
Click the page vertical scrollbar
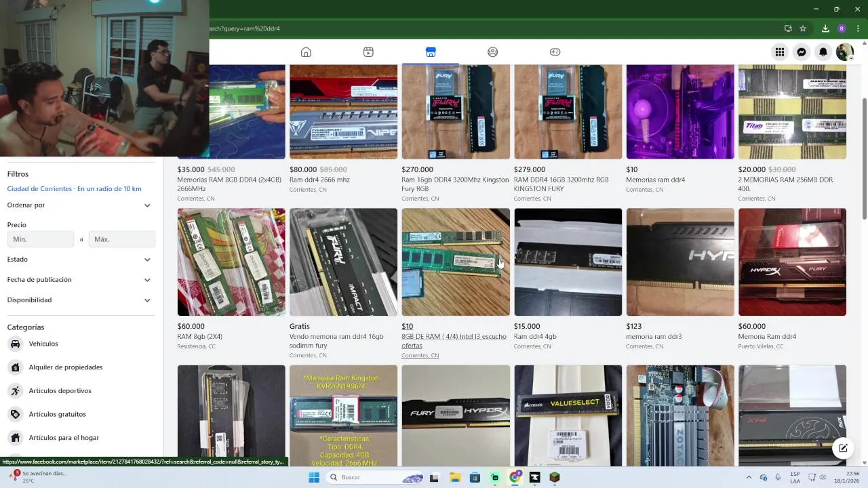click(x=864, y=159)
